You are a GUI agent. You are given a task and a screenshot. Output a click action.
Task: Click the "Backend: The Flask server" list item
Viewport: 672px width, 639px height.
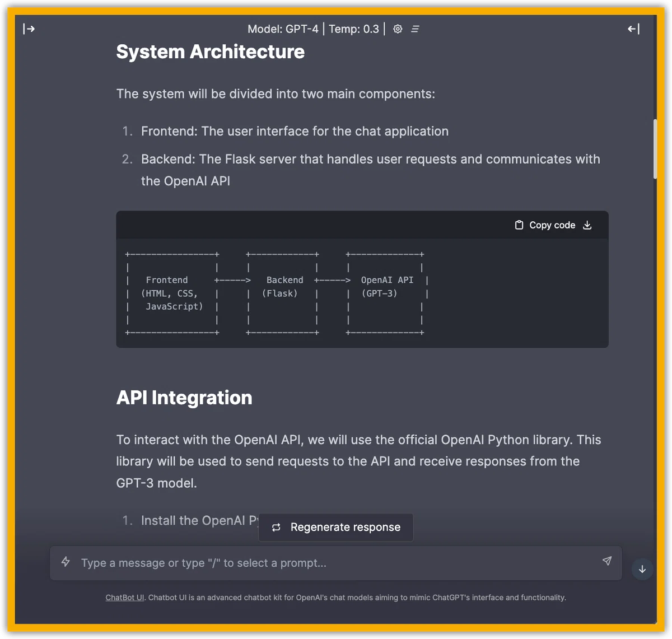click(371, 170)
